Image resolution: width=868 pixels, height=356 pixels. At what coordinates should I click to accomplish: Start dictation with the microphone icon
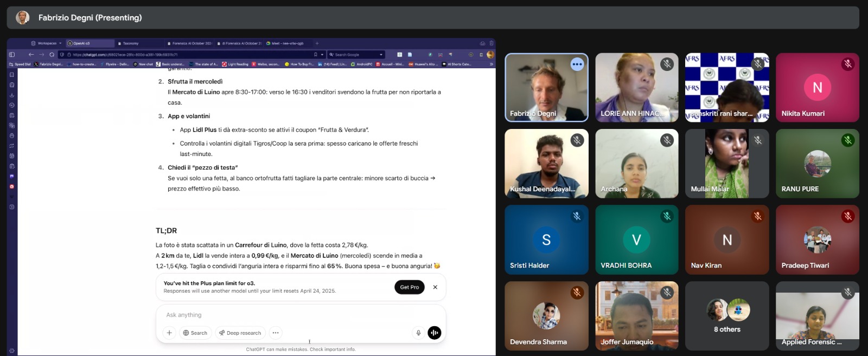pyautogui.click(x=418, y=333)
